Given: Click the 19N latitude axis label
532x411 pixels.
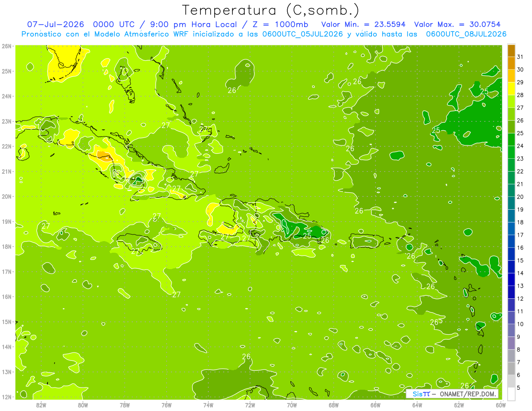Looking at the screenshot, I should [6, 221].
